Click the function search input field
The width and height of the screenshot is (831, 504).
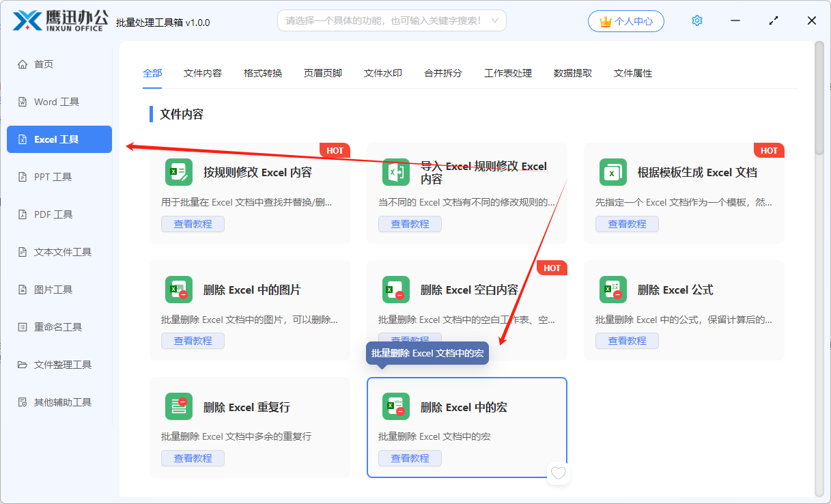(392, 20)
